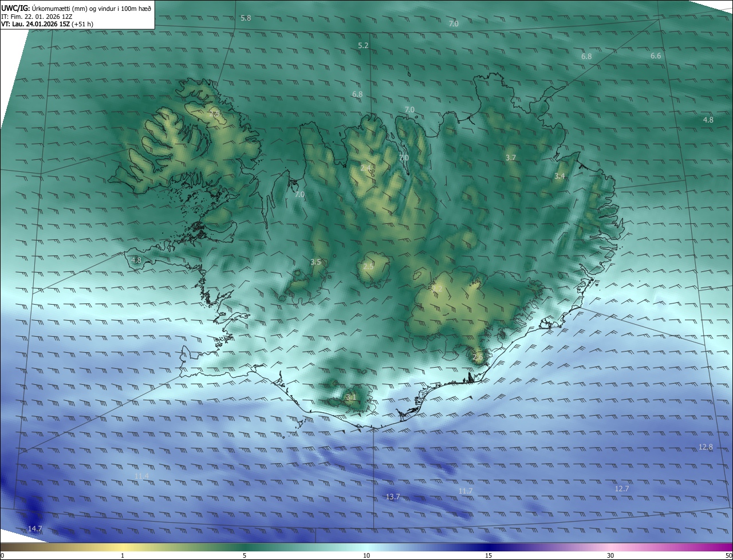The height and width of the screenshot is (560, 733).
Task: Click the 5.8 value label
Action: [246, 18]
